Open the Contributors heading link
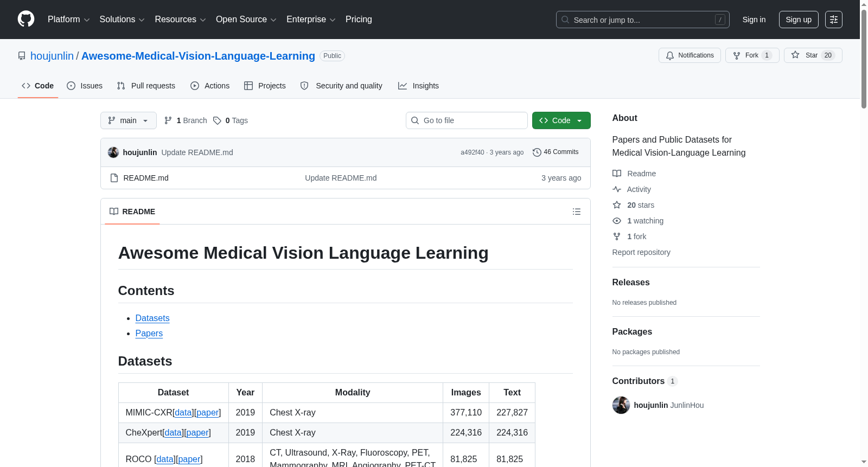868x467 pixels. point(645,381)
